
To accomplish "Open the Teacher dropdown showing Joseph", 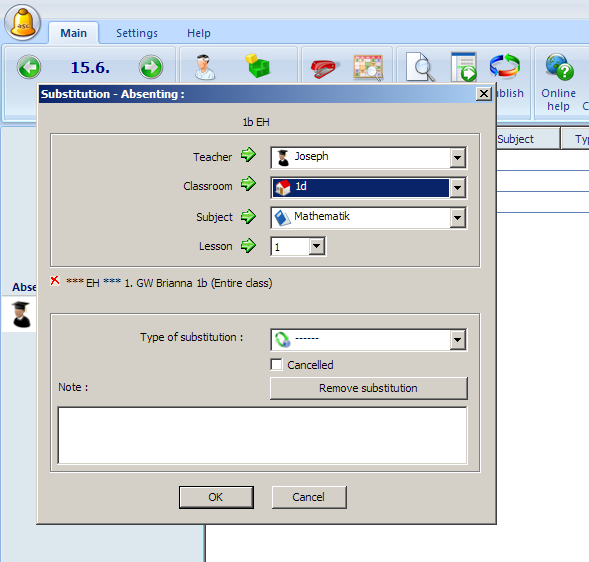I will tap(369, 157).
